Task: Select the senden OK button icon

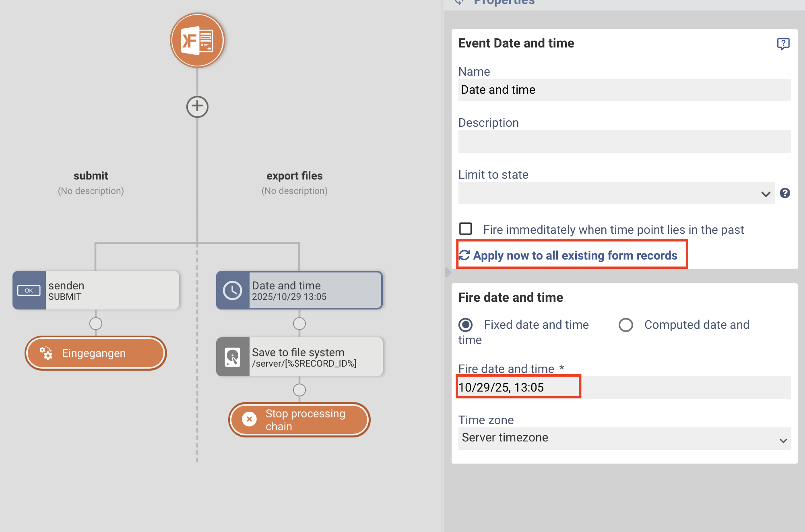Action: [29, 290]
